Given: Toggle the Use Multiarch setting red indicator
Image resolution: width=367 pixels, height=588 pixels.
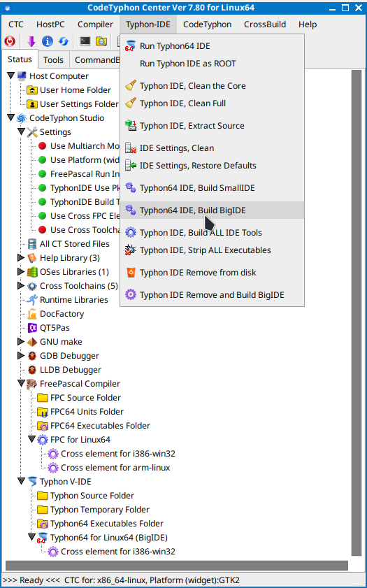Looking at the screenshot, I should (x=43, y=146).
